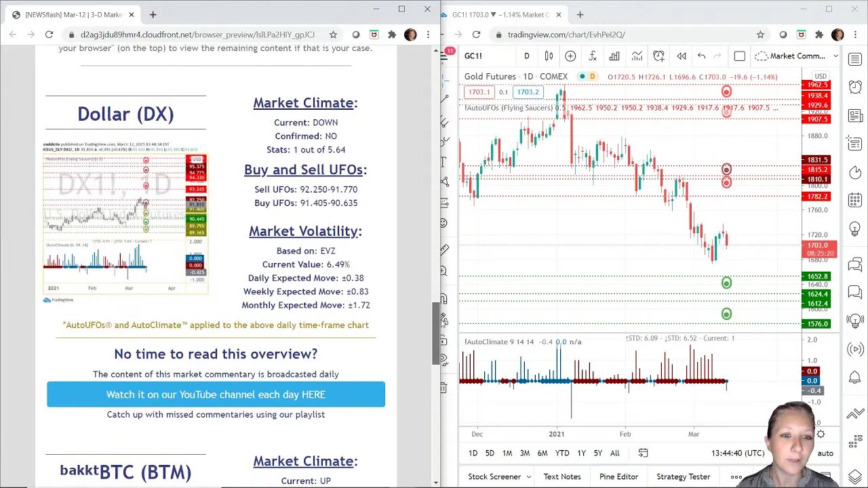The height and width of the screenshot is (488, 868).
Task: Reload the tradingview.com tab
Action: [477, 35]
